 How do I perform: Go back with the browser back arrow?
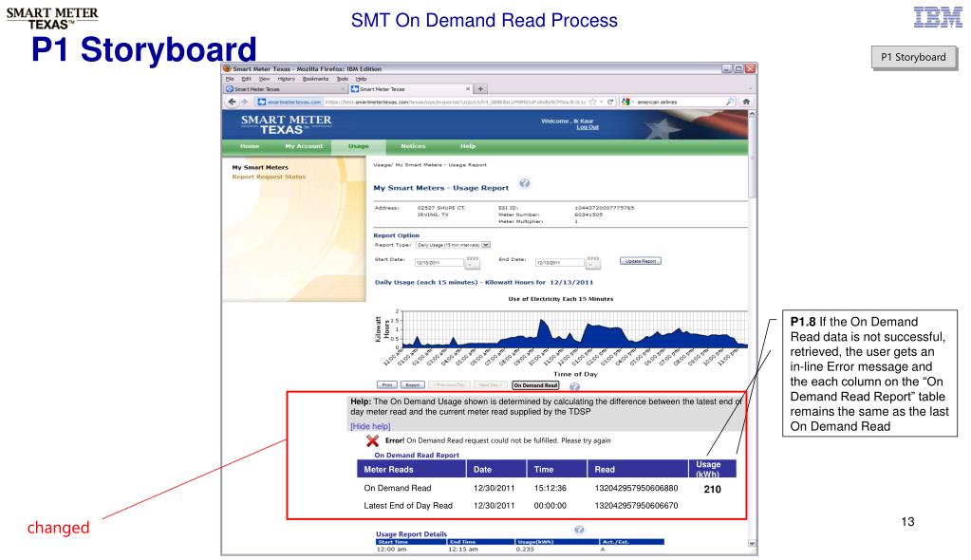[x=233, y=102]
